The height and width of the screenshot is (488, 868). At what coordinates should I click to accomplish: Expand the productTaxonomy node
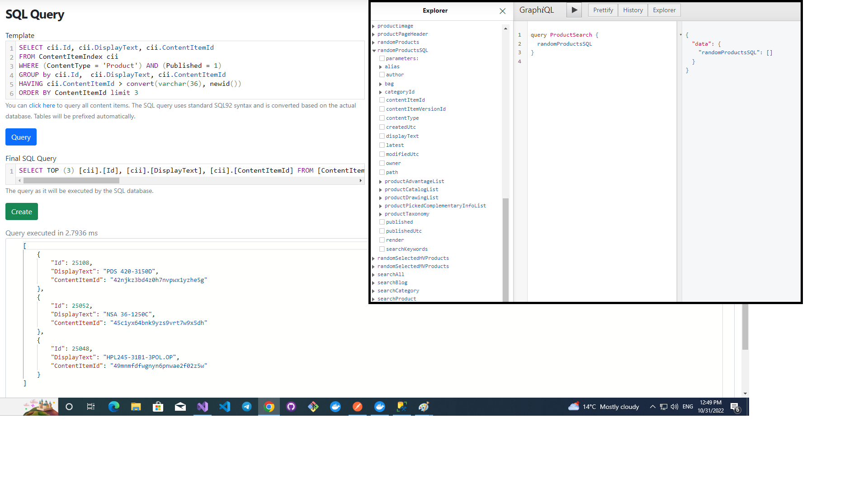point(381,214)
